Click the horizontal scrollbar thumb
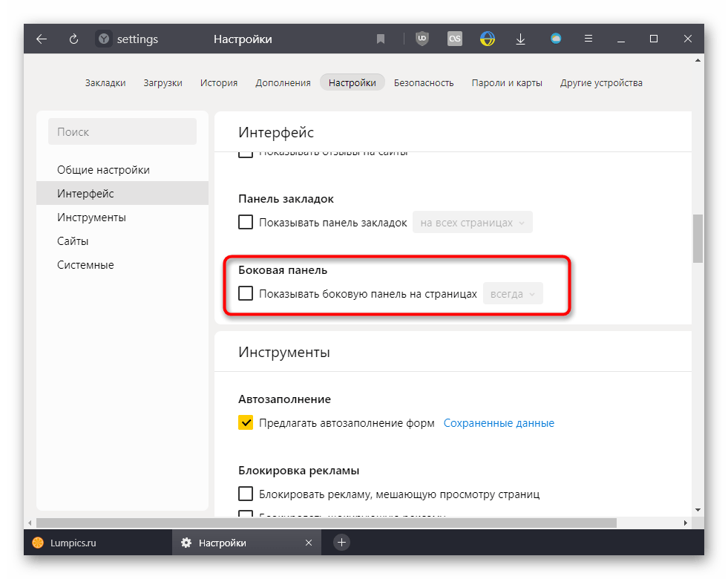Viewport: 728px width, 579px height. click(x=327, y=523)
